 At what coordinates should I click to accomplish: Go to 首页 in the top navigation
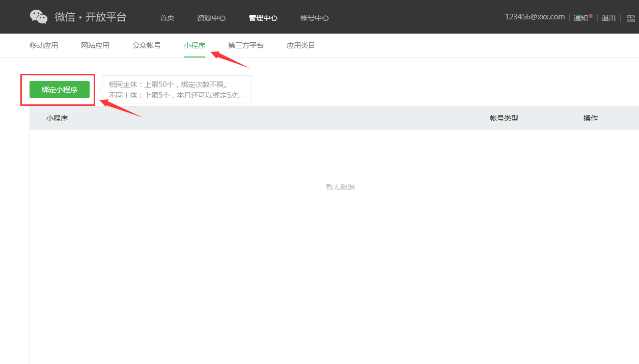[x=167, y=18]
